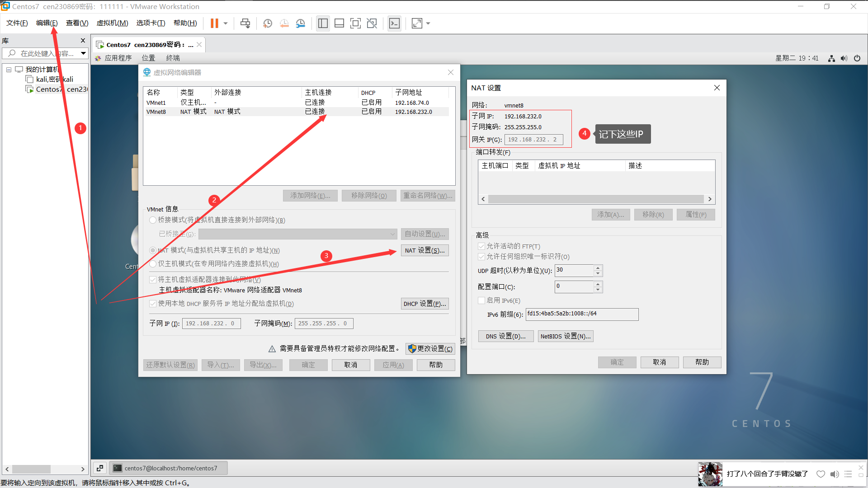Enter full screen mode icon
The width and height of the screenshot is (868, 488).
coord(355,23)
